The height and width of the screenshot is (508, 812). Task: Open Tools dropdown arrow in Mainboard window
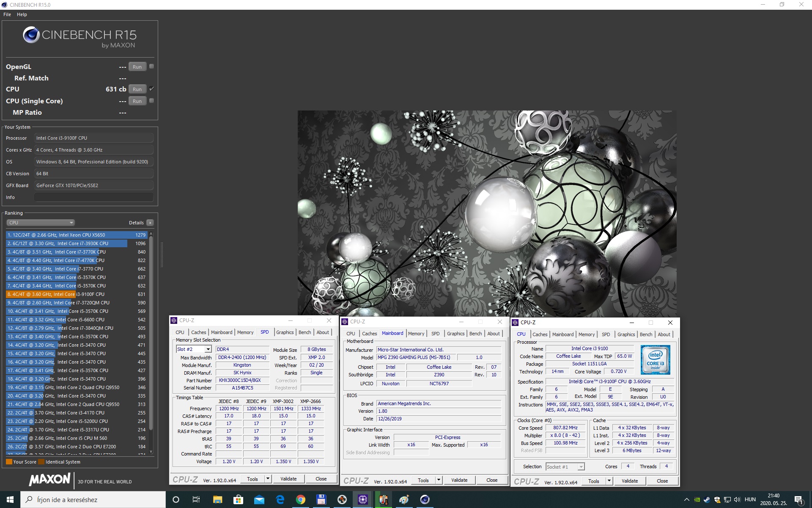tap(439, 480)
